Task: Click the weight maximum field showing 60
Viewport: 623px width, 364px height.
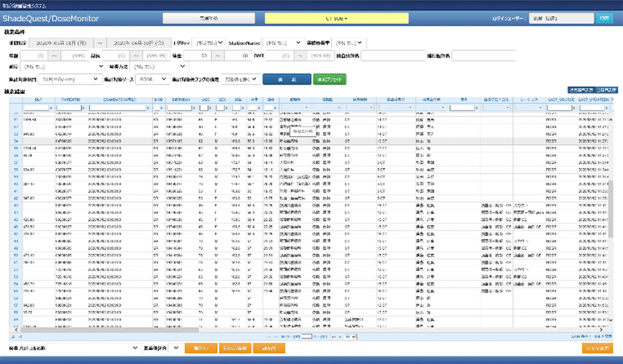Action: pyautogui.click(x=239, y=55)
